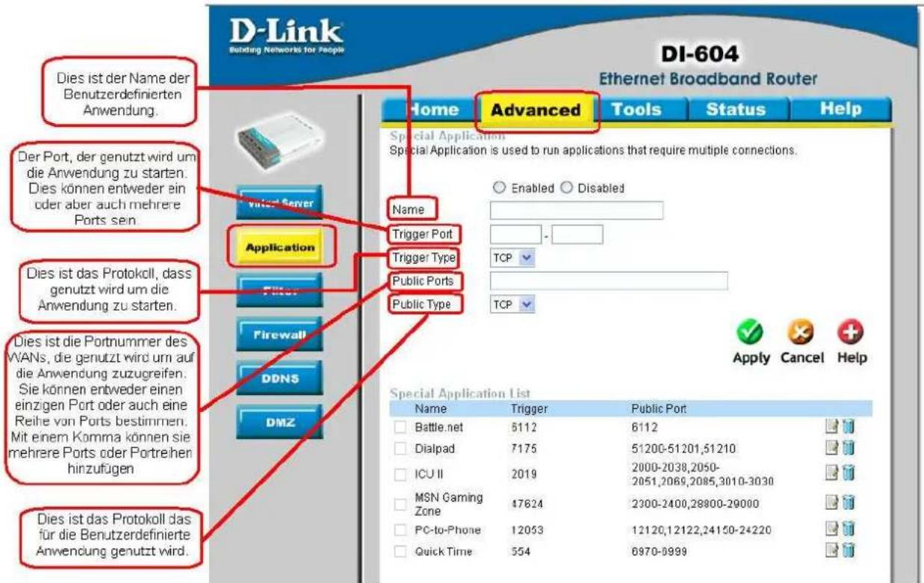Switch to the Tools tab

tap(639, 110)
